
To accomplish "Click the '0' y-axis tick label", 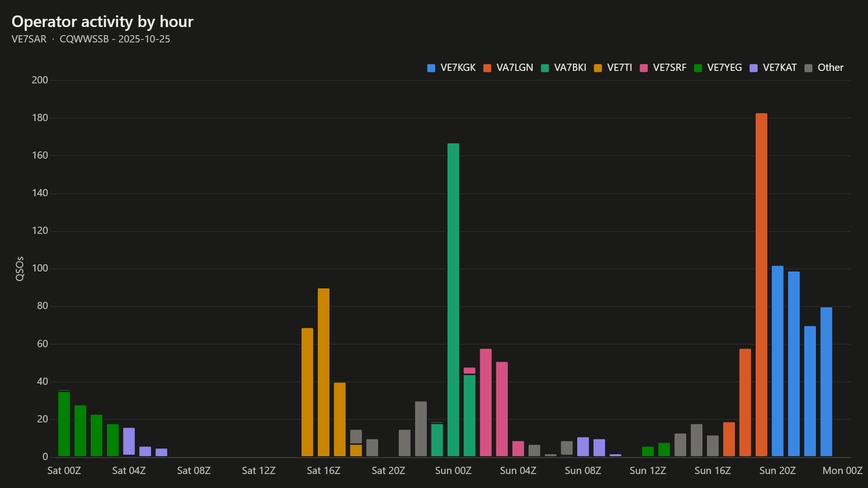I will click(45, 457).
